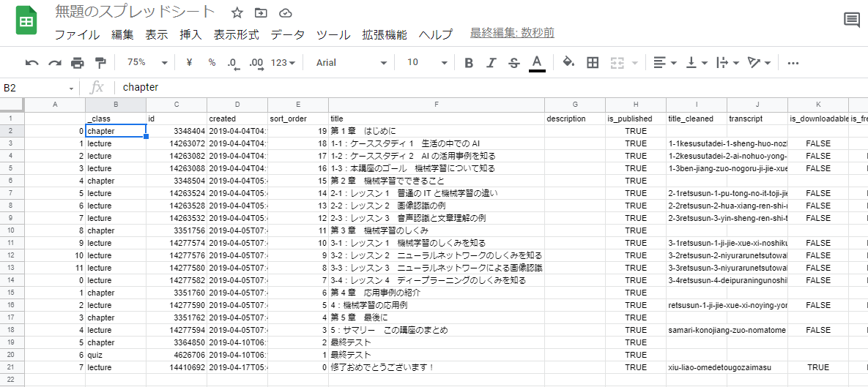Format as currency with yen icon

pyautogui.click(x=189, y=62)
